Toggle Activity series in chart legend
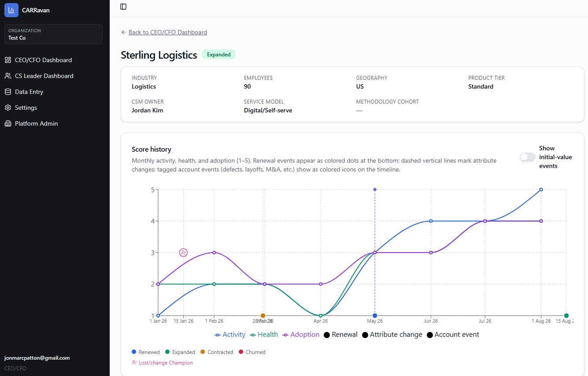 (x=230, y=335)
